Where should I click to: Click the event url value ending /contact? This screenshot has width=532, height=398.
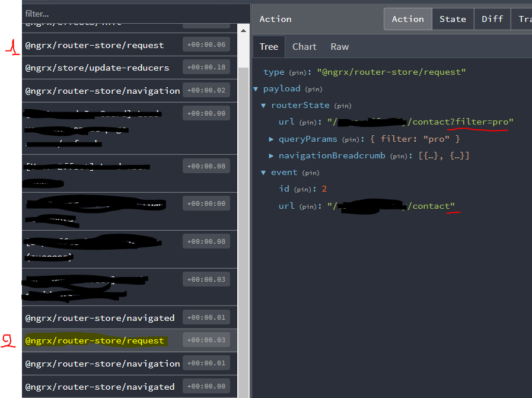[391, 206]
